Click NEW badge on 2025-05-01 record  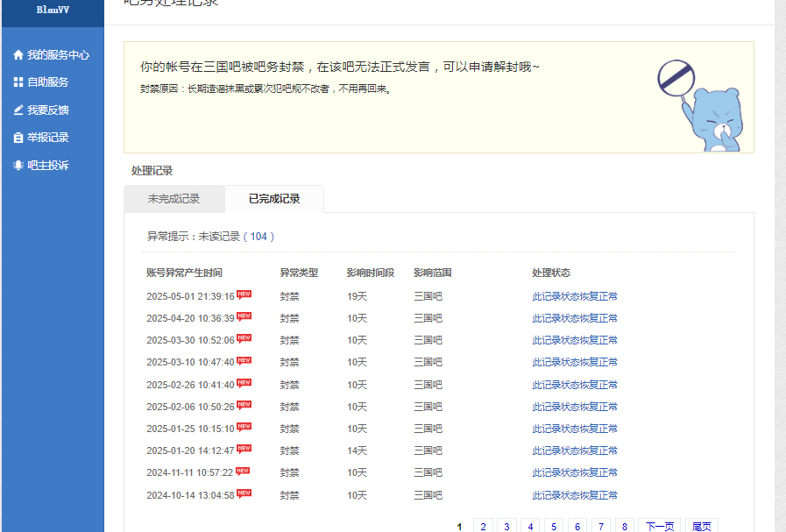point(244,295)
